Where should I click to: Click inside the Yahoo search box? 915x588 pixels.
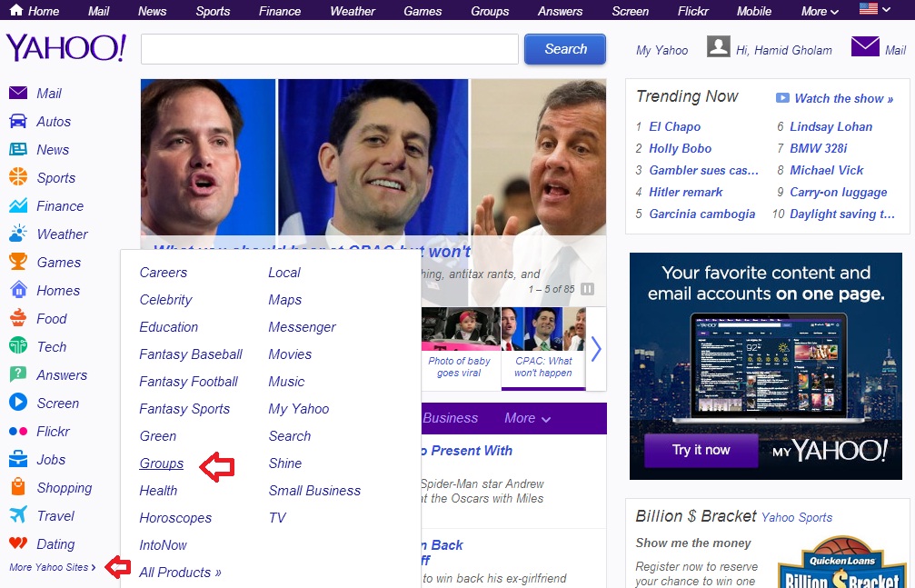coord(330,49)
